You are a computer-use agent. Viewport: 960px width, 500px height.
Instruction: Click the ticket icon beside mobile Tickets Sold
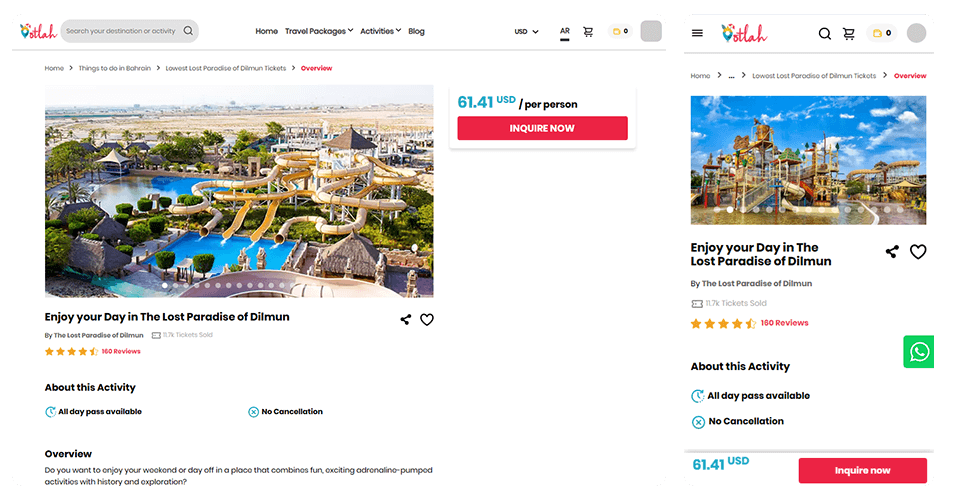[x=697, y=304]
